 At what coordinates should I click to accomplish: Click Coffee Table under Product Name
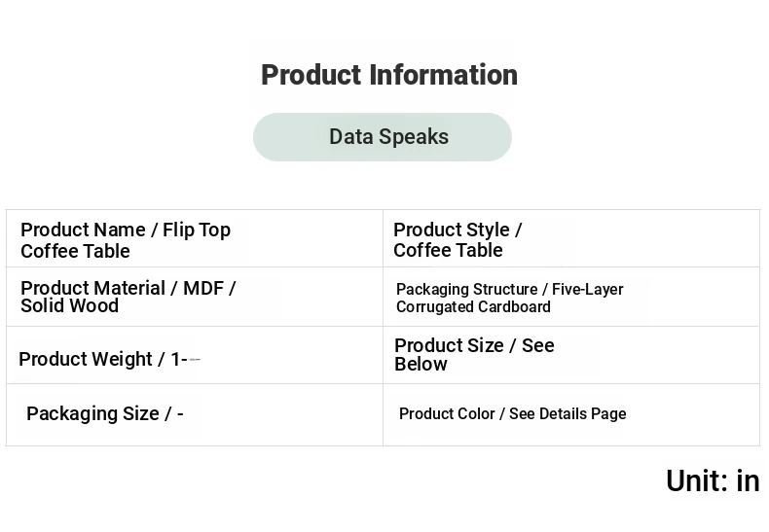click(75, 251)
